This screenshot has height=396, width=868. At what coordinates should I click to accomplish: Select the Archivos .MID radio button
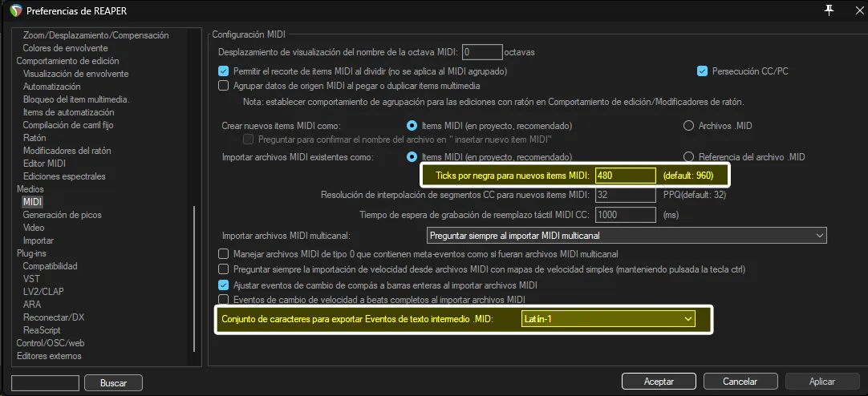tap(688, 126)
